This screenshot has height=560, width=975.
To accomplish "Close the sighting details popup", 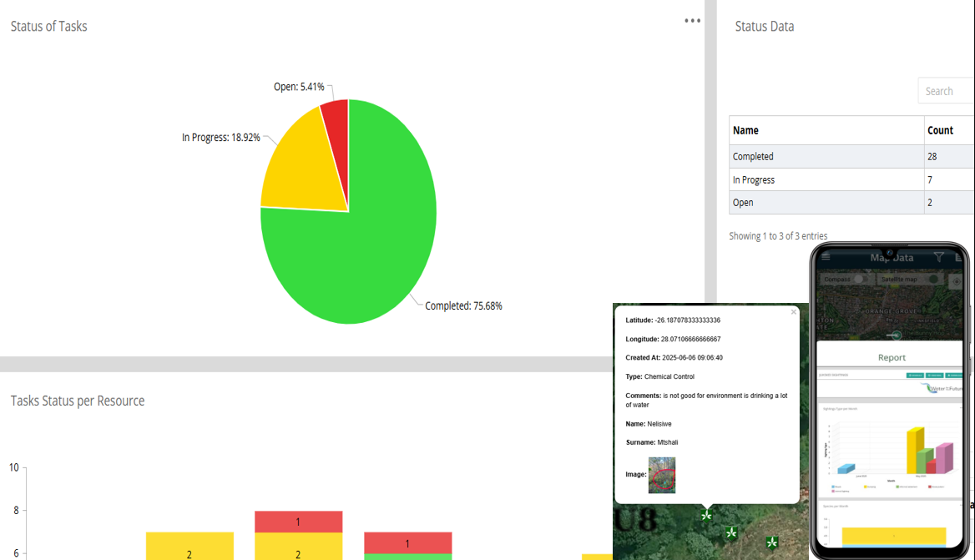I will (x=794, y=312).
